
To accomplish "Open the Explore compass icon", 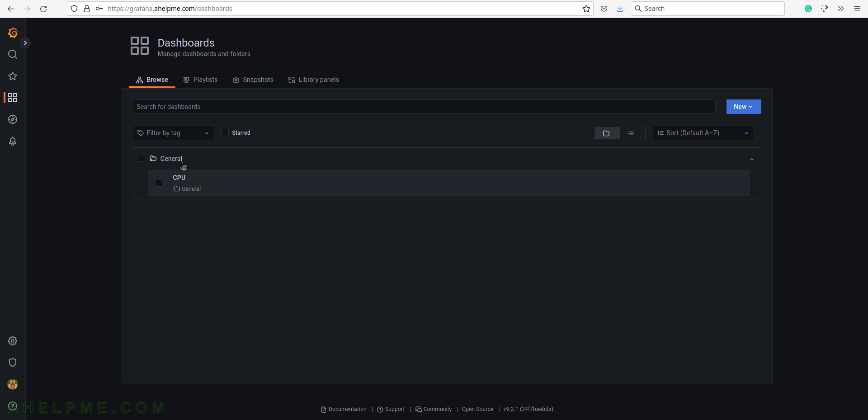I will pos(13,119).
